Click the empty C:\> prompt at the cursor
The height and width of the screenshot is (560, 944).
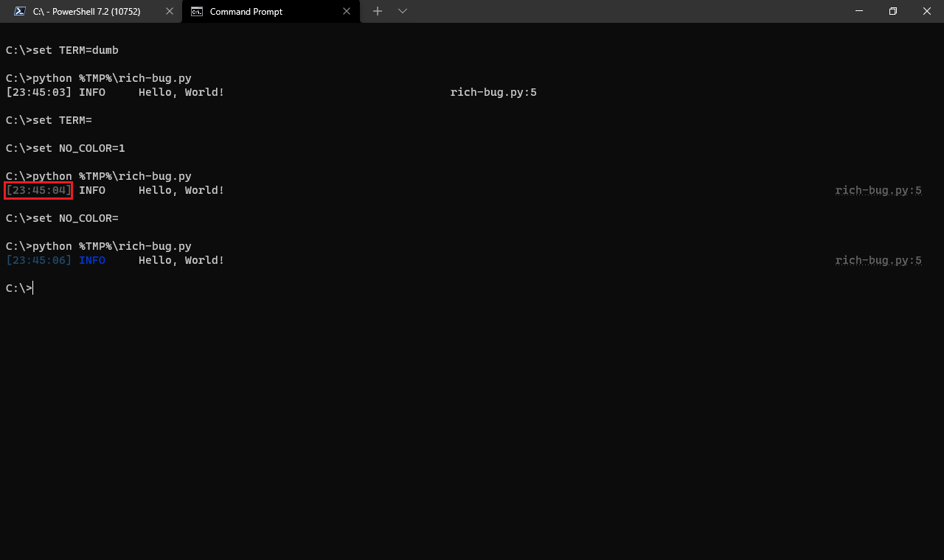19,288
